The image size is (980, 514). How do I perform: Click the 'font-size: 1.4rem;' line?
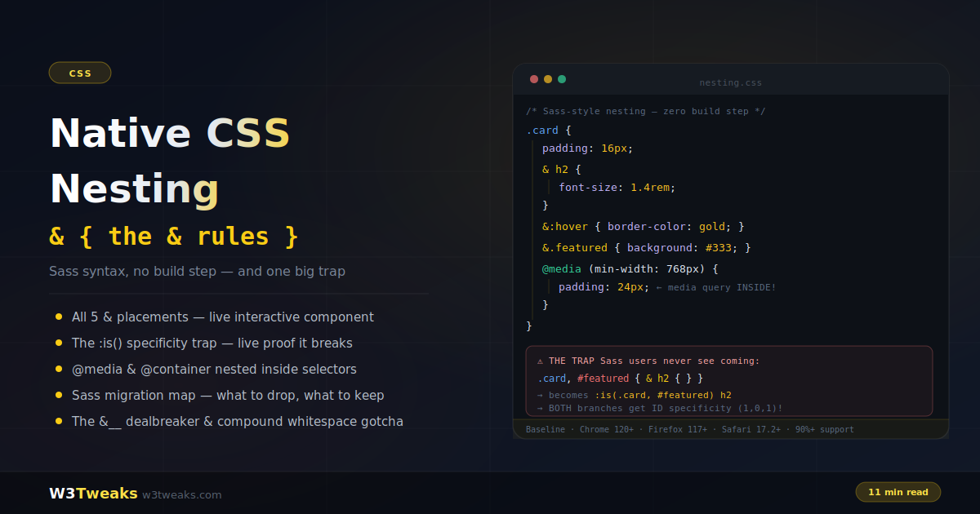[617, 187]
